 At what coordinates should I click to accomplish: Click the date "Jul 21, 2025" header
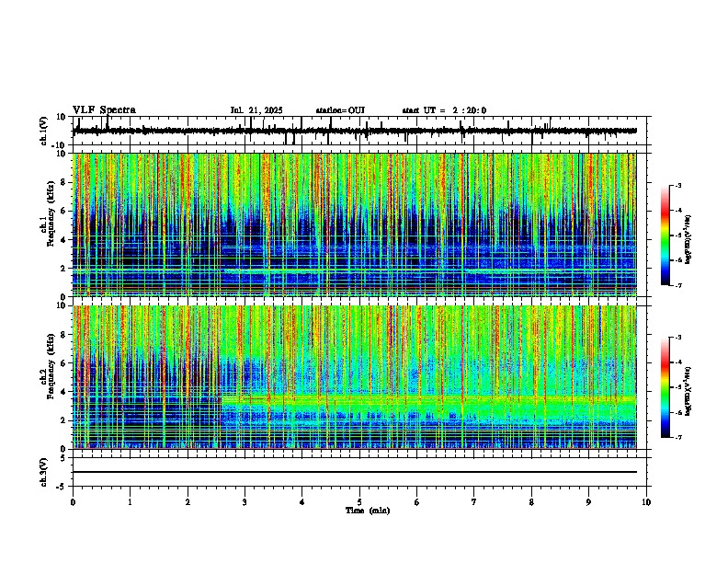point(256,110)
